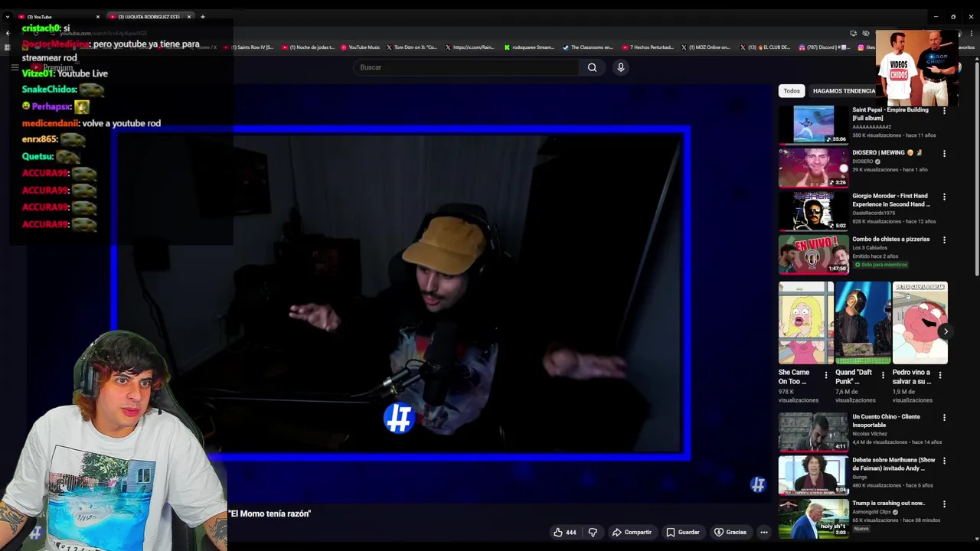Image resolution: width=980 pixels, height=551 pixels.
Task: Open Saint Pepsi Empire Building thumbnail
Action: pos(813,124)
